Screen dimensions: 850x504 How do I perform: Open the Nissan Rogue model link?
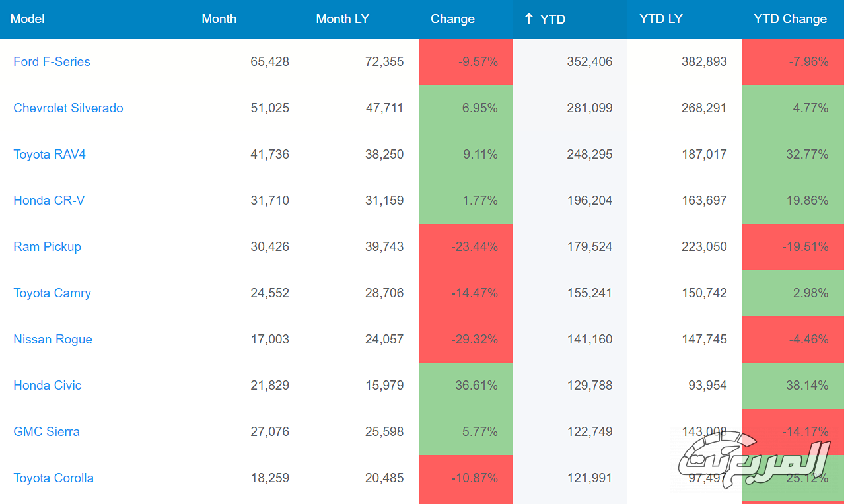[x=53, y=339]
